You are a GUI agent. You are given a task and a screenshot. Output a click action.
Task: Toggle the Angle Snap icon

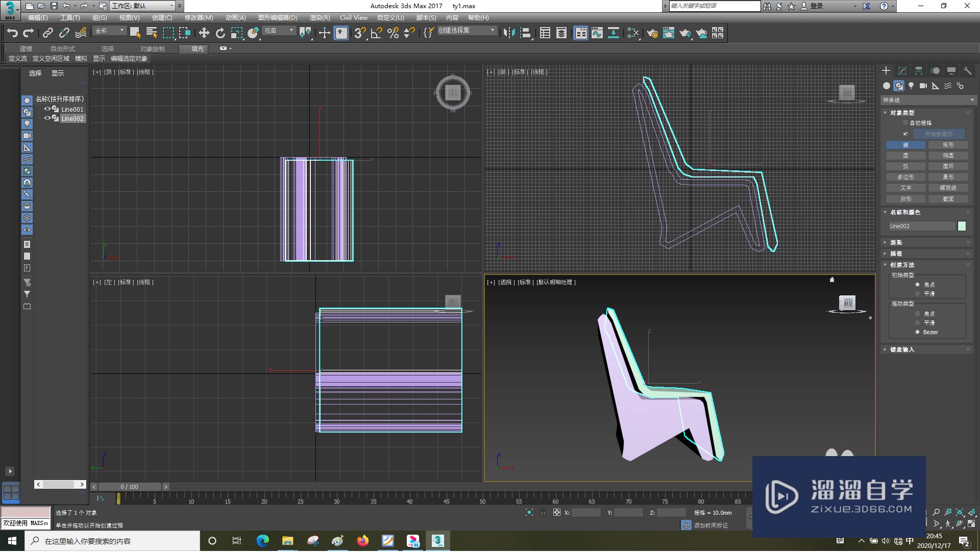376,33
